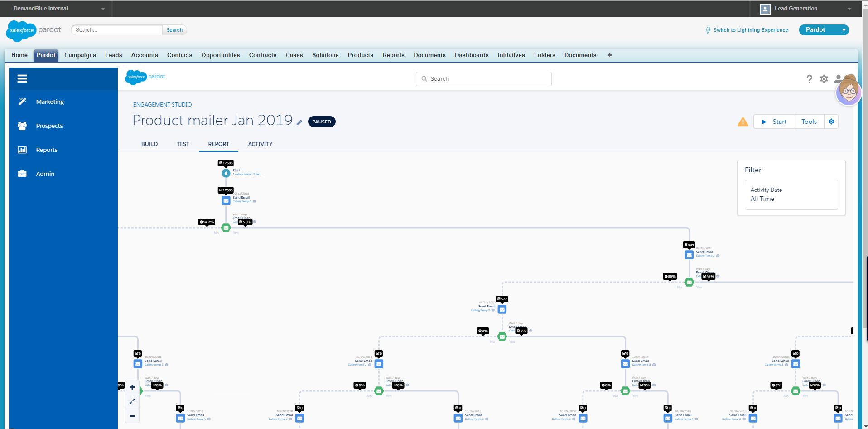Open the Activity Date All Time filter

pyautogui.click(x=791, y=195)
